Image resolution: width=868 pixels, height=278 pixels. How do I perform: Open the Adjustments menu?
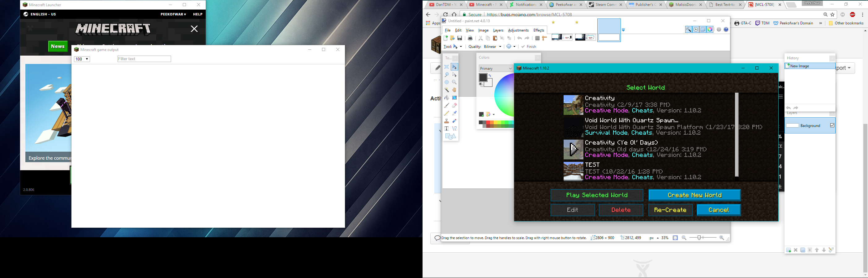coord(518,30)
